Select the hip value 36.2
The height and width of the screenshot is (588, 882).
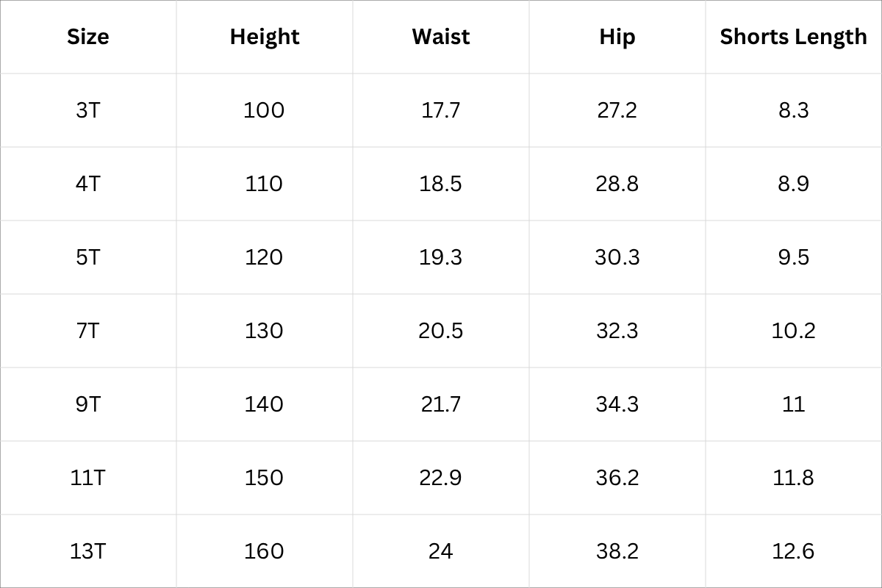point(617,478)
